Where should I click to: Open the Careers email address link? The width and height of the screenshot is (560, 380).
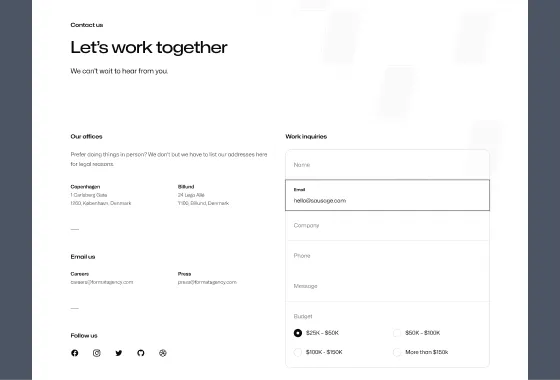(102, 282)
